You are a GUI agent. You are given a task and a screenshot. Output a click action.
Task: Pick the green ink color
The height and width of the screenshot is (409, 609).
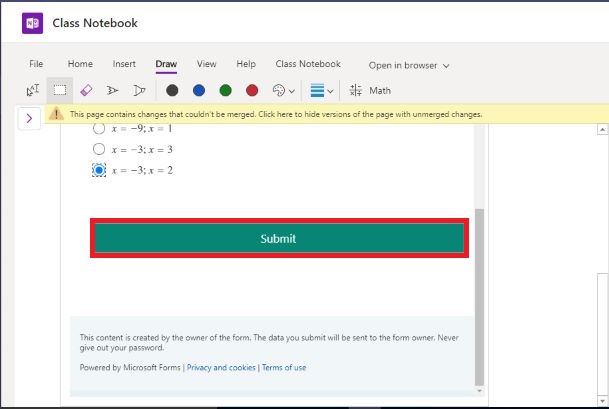tap(226, 91)
